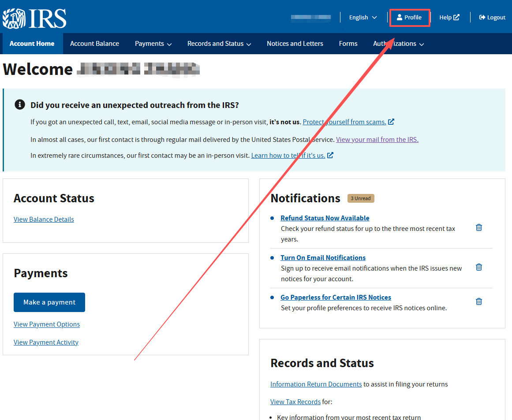The image size is (512, 420).
Task: Expand the Records and Status dropdown
Action: pos(219,44)
